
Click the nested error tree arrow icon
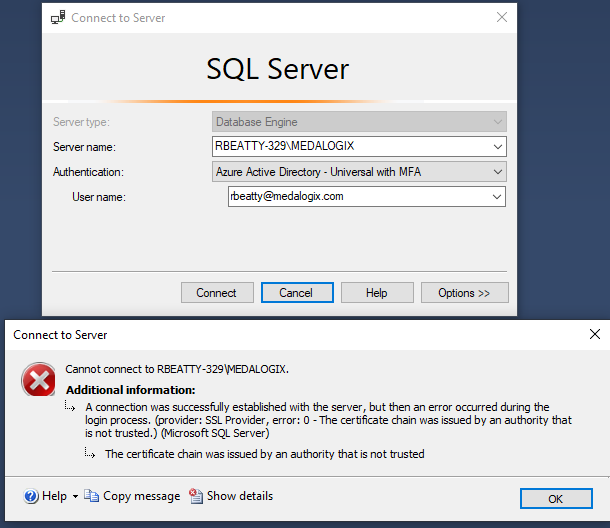point(89,453)
